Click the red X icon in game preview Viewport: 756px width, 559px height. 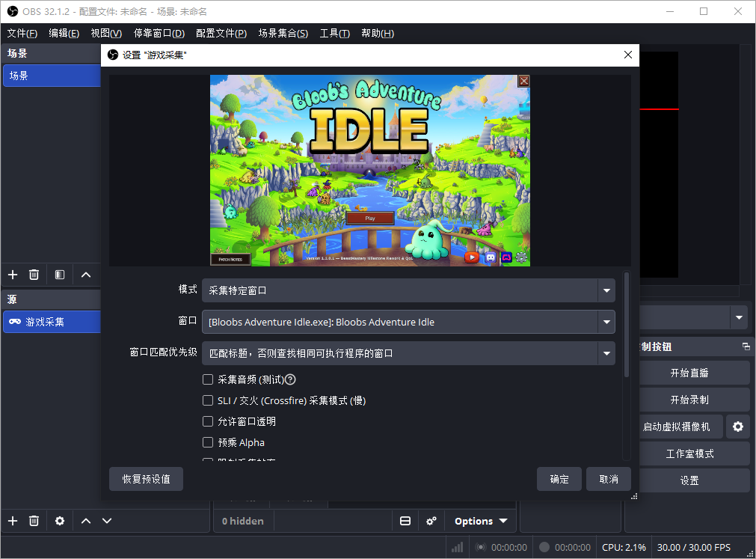pos(523,81)
